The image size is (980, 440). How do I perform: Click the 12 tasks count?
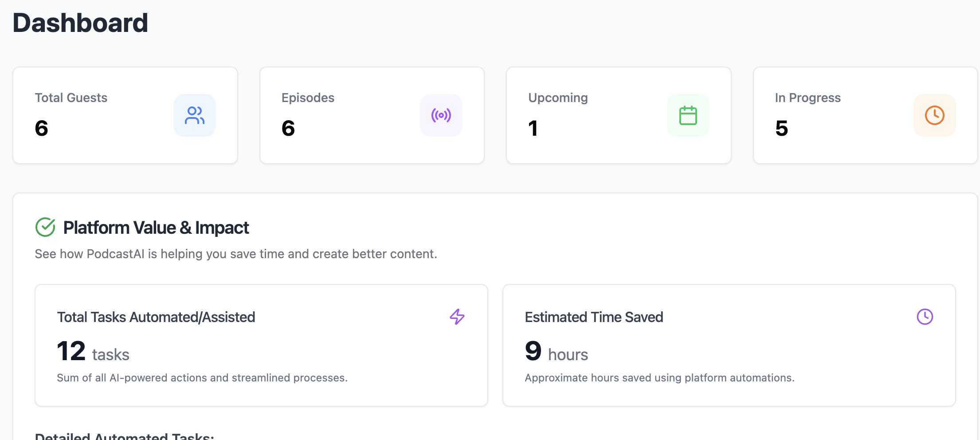point(93,351)
